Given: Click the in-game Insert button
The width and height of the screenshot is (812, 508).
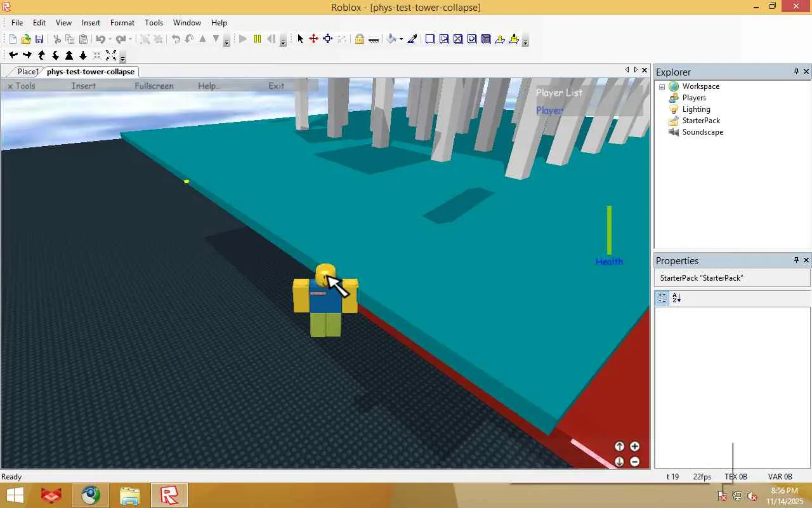Looking at the screenshot, I should coord(84,86).
